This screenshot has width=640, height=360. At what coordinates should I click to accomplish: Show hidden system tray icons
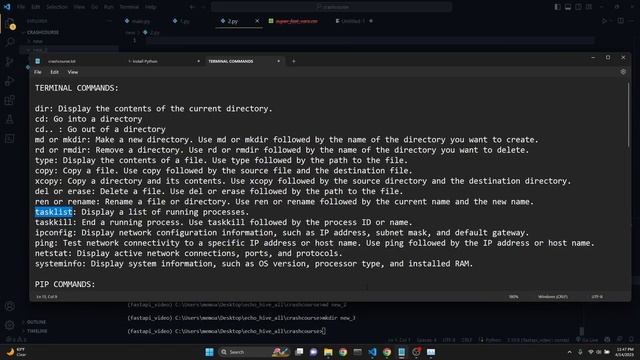(569, 352)
